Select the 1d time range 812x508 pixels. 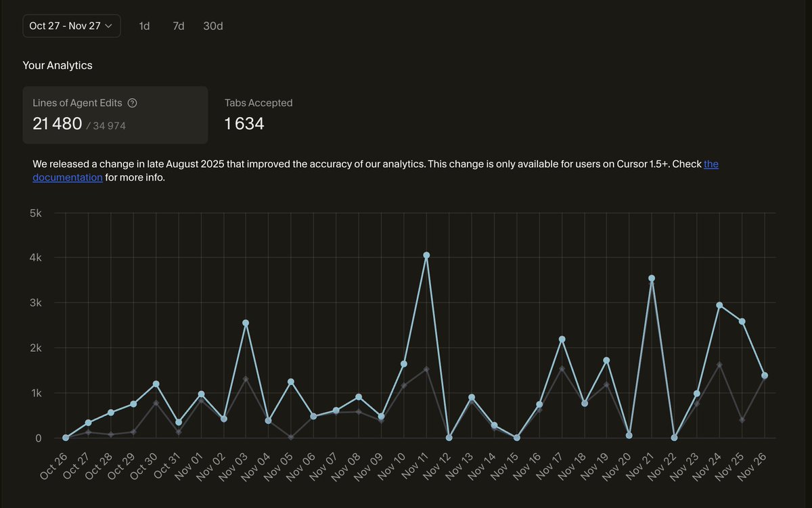[x=144, y=26]
